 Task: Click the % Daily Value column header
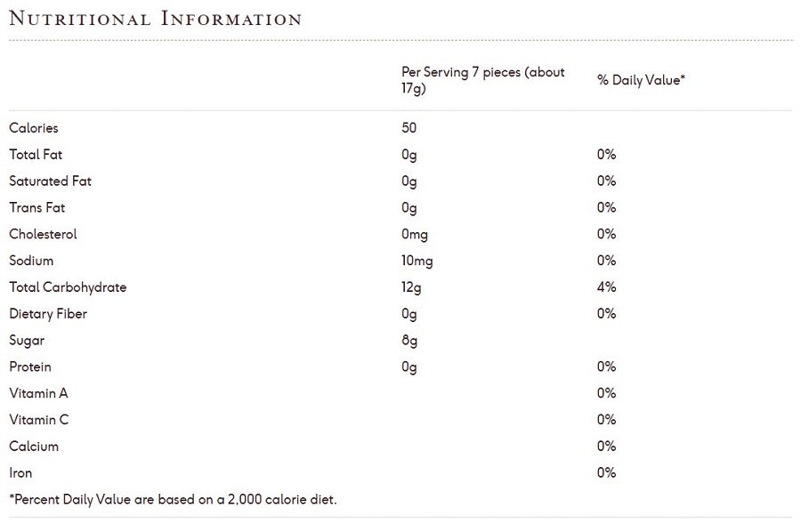tap(641, 80)
